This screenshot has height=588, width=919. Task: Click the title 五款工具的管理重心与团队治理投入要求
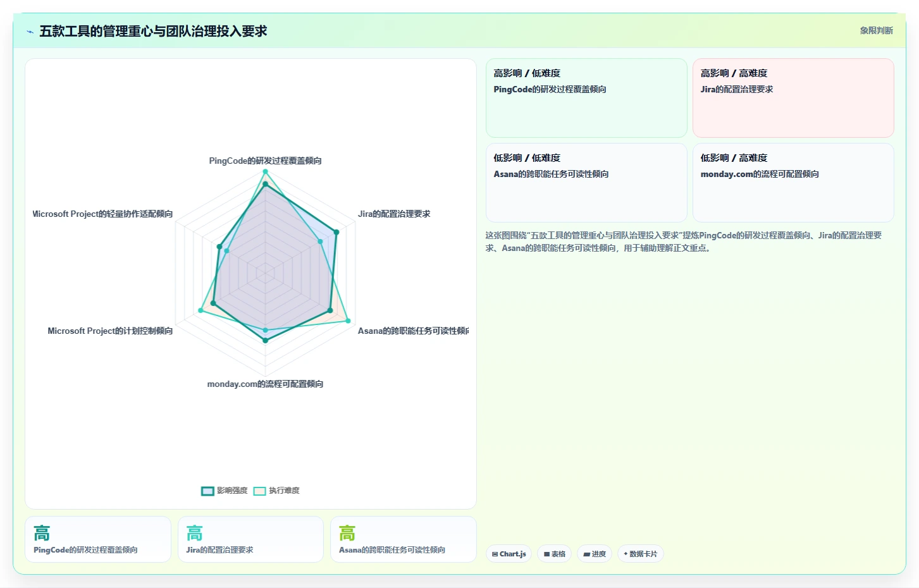coord(153,31)
